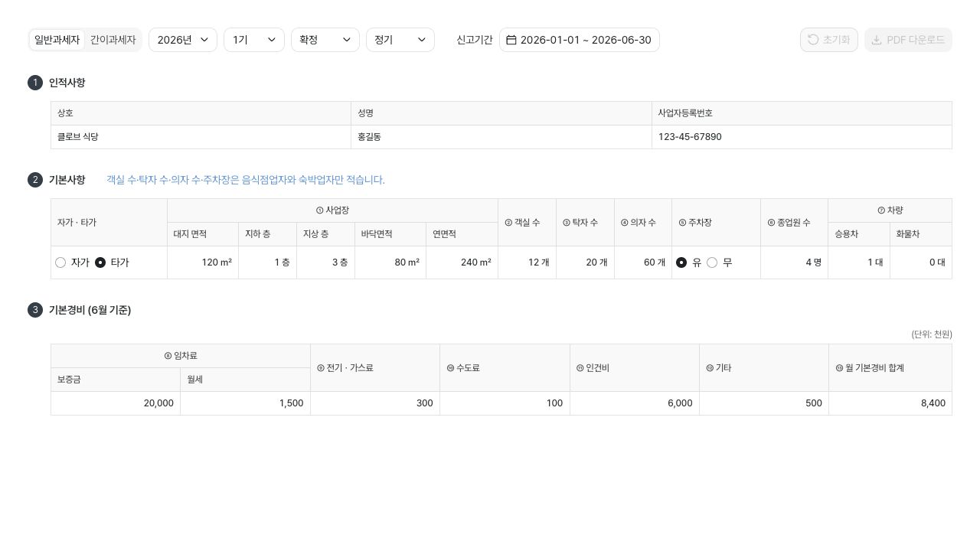Choose 유 for 주차장
This screenshot has height=551, width=980.
pos(681,262)
